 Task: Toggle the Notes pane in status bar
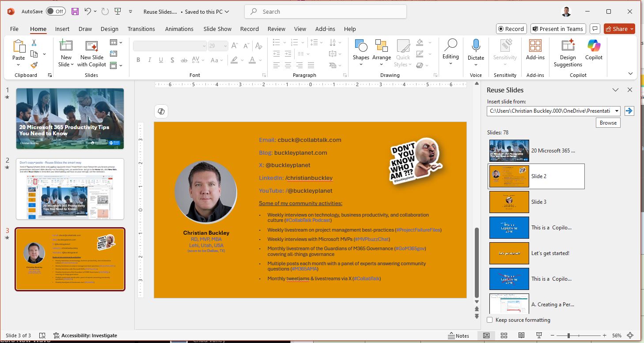pos(458,335)
